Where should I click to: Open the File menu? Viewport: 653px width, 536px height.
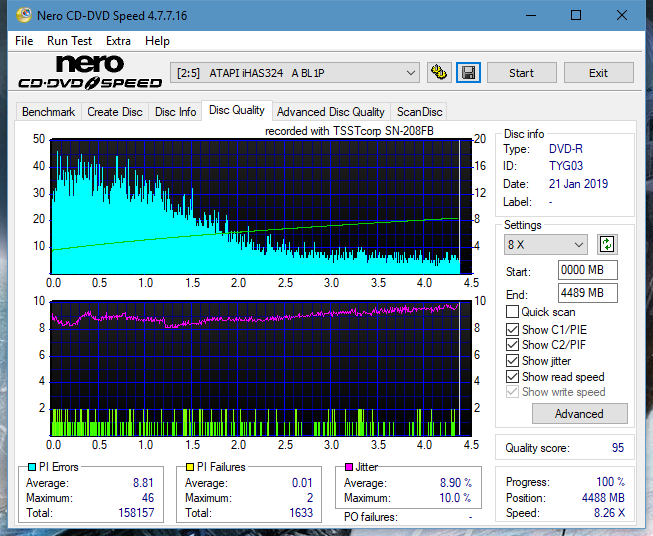[24, 41]
